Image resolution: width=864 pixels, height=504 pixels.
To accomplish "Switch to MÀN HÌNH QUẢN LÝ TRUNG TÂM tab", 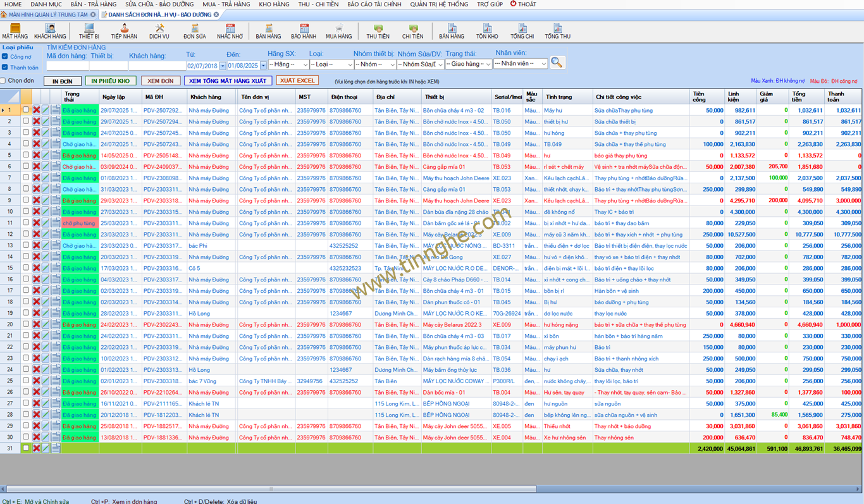I will (x=48, y=15).
